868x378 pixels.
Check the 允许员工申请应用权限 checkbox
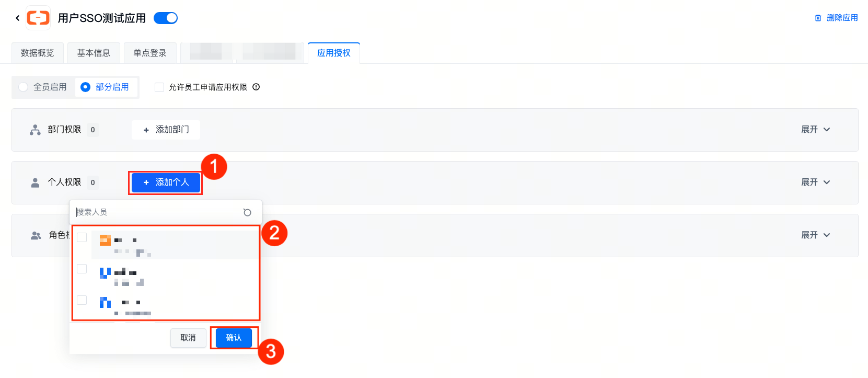[159, 87]
